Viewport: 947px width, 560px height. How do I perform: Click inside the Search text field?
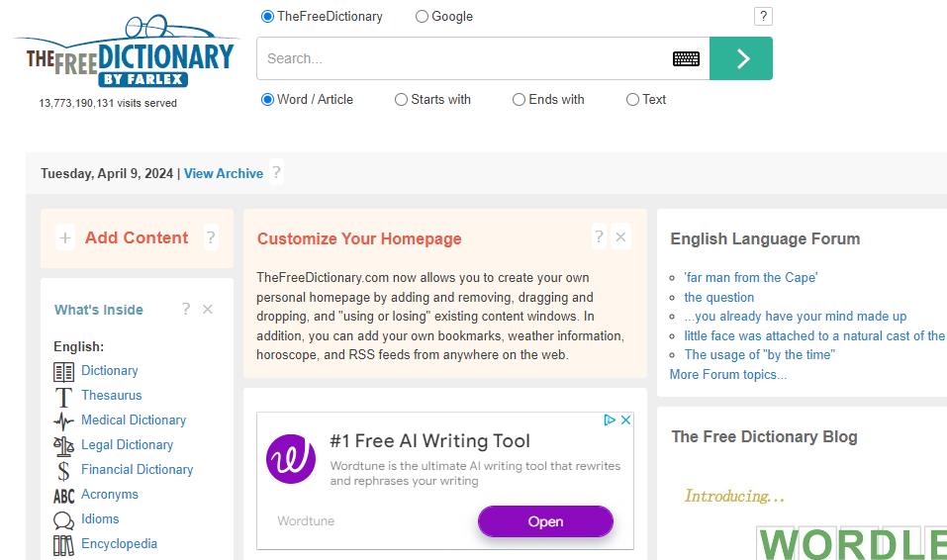coord(460,58)
